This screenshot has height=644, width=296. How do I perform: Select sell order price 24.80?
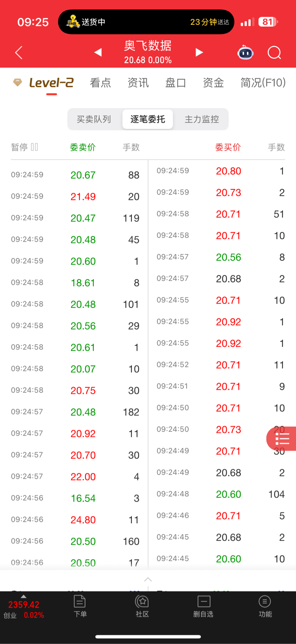tap(83, 520)
